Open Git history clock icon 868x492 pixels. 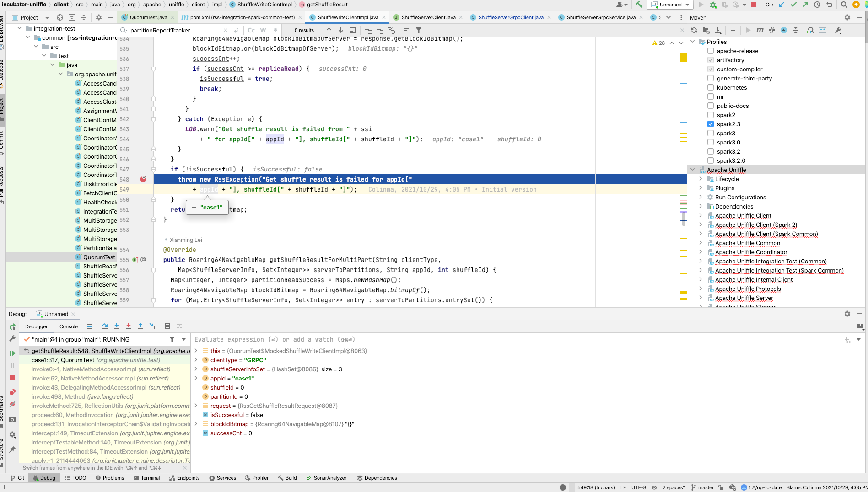[x=817, y=5]
